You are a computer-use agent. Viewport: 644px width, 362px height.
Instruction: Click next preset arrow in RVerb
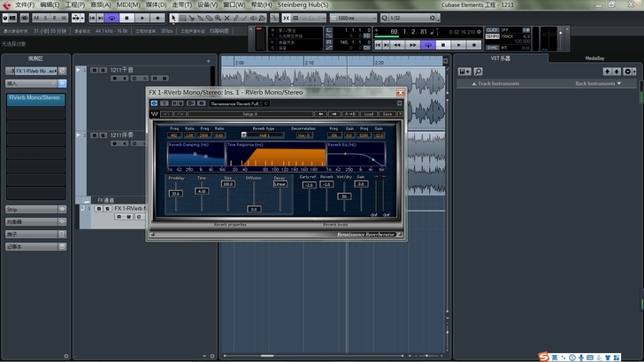[x=333, y=114]
